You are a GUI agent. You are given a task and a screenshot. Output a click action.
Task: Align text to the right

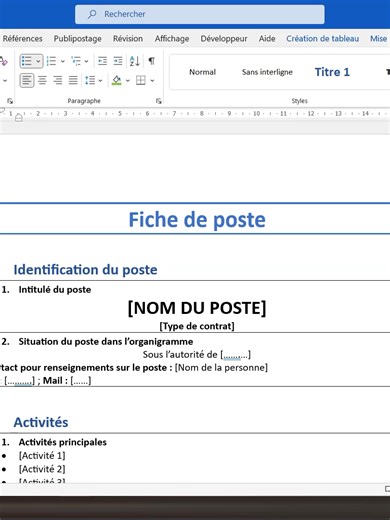coord(58,80)
